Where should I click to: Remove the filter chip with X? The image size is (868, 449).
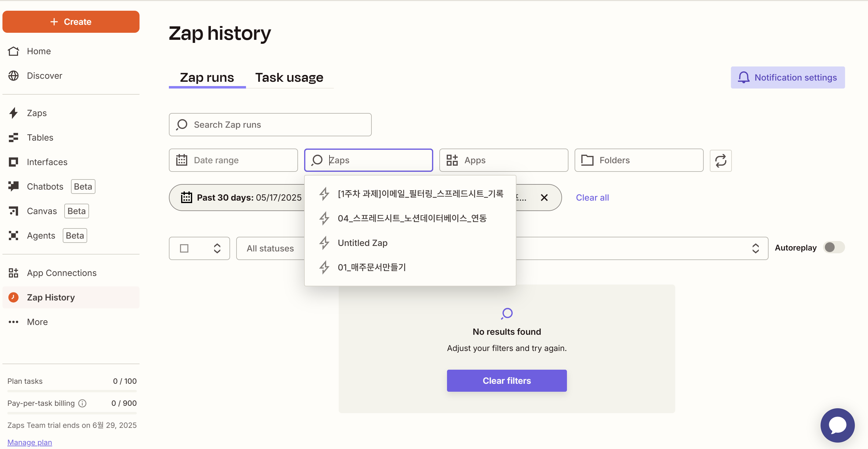[544, 198]
